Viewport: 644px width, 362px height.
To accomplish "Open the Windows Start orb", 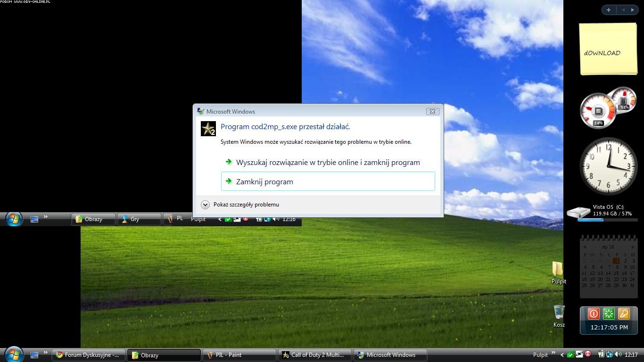I will pos(14,354).
